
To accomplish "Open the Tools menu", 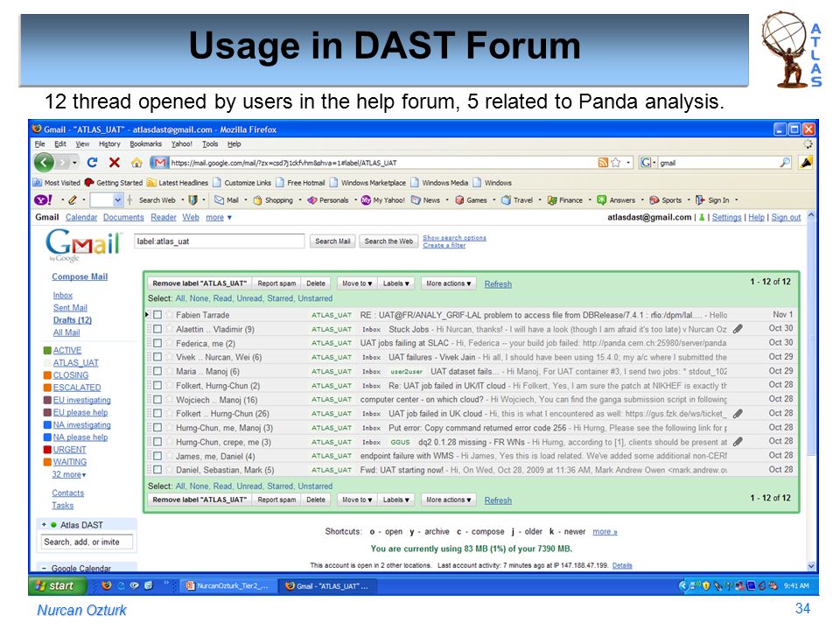I will 210,144.
